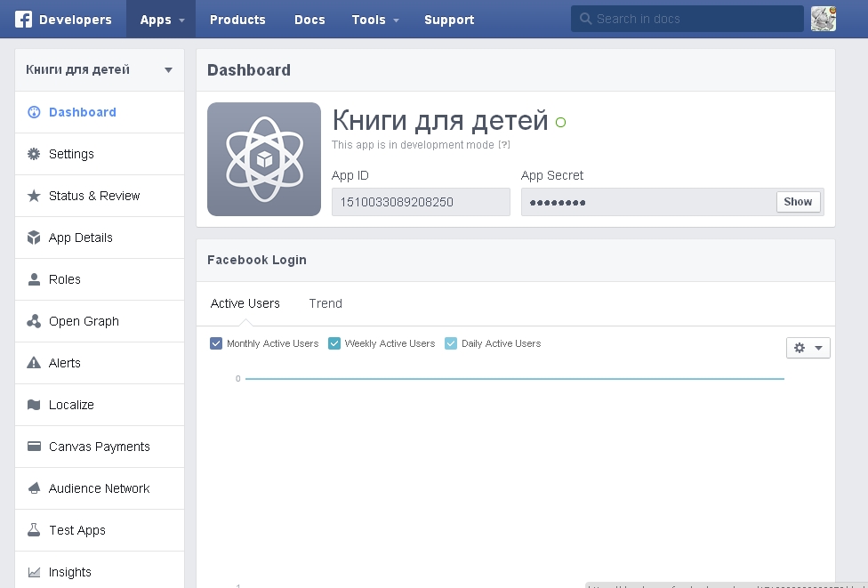Screen dimensions: 868x588
Task: Switch to the Trend tab
Action: (325, 303)
